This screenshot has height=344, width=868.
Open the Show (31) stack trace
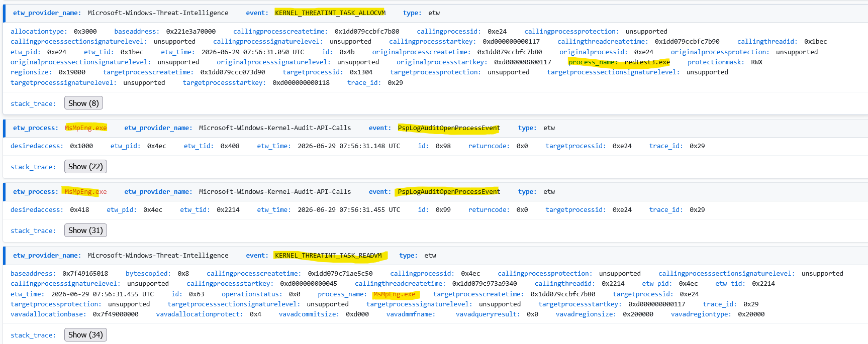85,230
